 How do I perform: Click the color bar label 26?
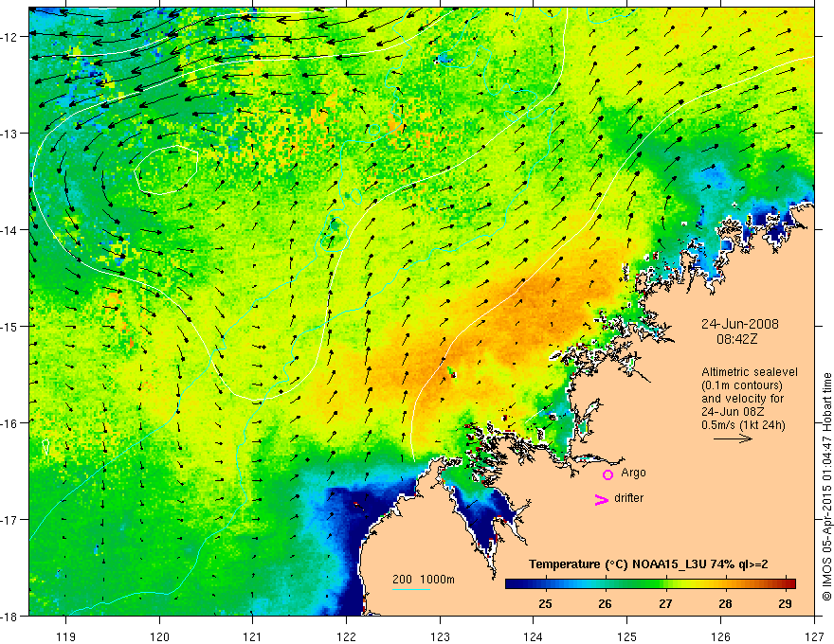coord(605,603)
